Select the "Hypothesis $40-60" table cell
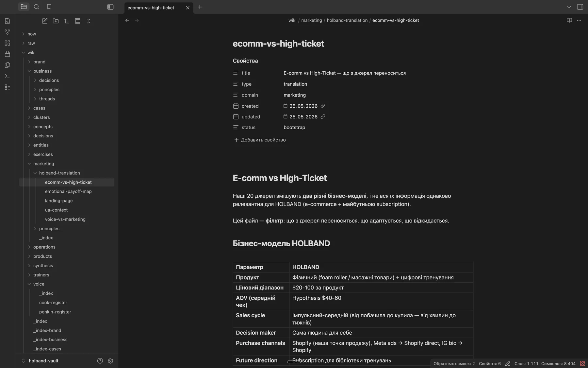Image resolution: width=588 pixels, height=368 pixels. coord(381,301)
